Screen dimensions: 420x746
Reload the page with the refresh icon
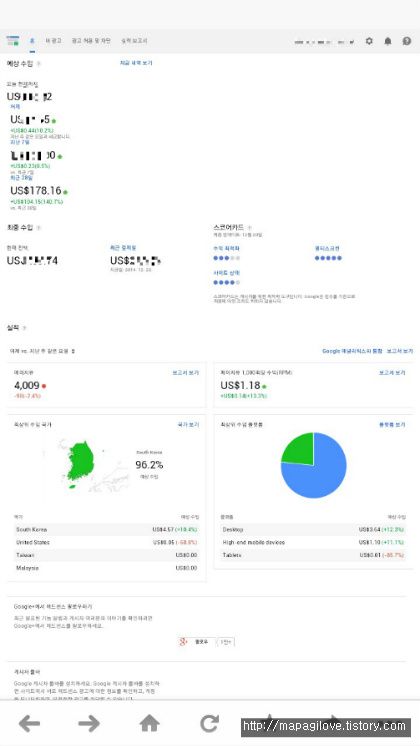[x=209, y=724]
